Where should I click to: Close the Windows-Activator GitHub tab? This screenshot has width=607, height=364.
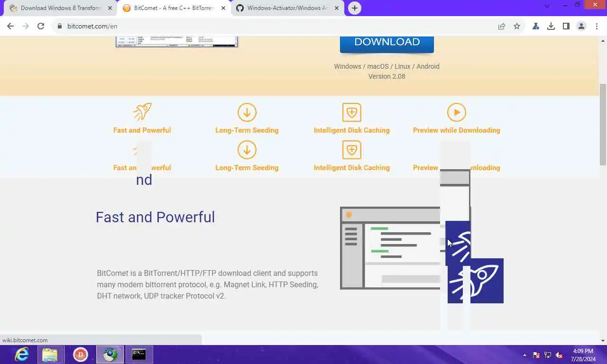click(x=337, y=8)
